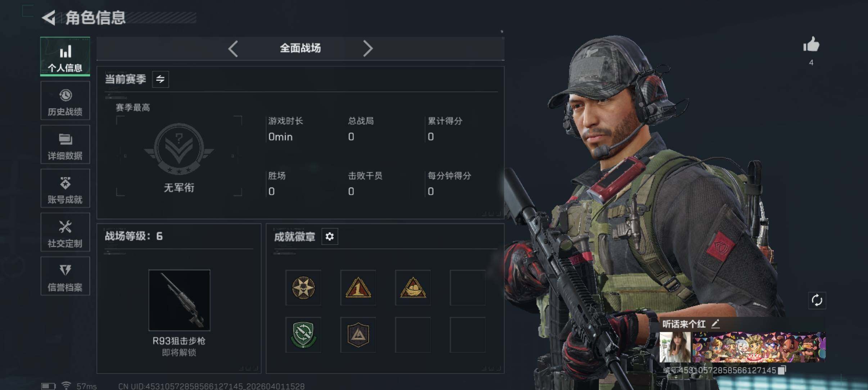Viewport: 868px width, 390px height.
Task: Open the 详细数据 tab
Action: (x=65, y=145)
